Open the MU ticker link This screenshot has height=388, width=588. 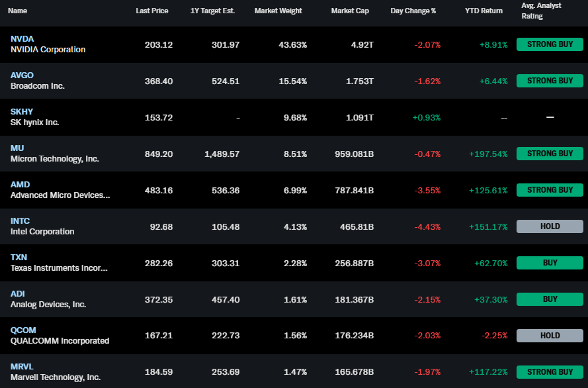click(x=17, y=148)
